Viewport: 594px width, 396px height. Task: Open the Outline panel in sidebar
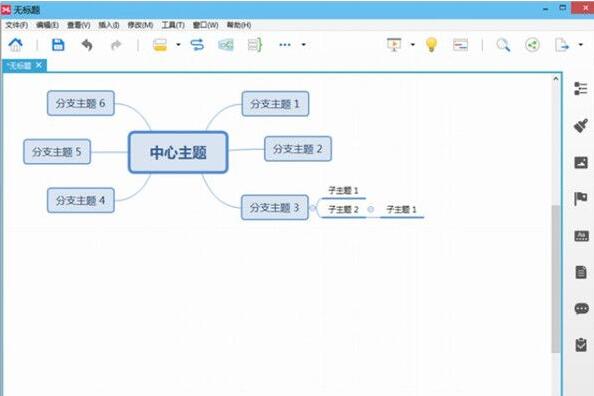tap(581, 88)
